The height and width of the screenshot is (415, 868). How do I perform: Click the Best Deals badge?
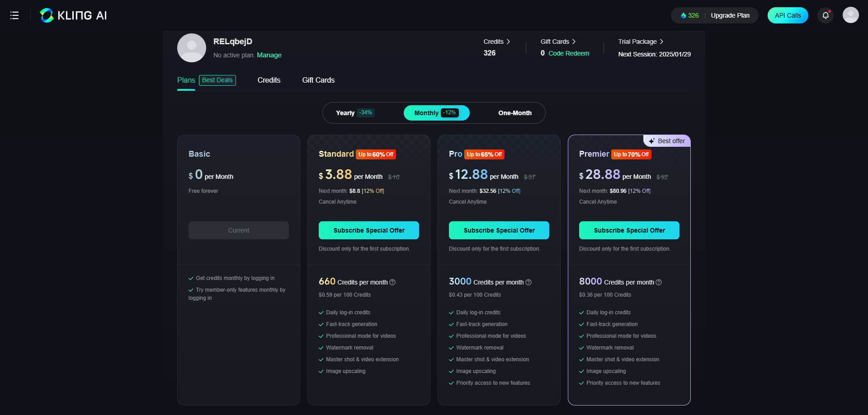click(217, 80)
